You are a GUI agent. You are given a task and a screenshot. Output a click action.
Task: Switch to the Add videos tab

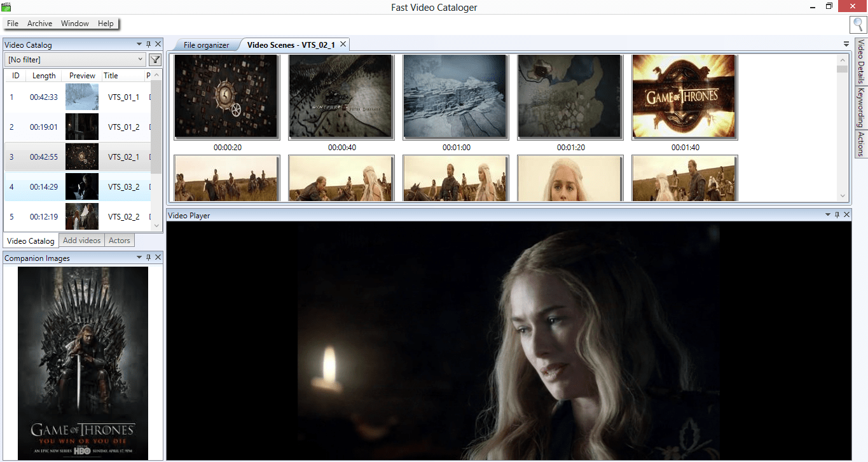click(x=81, y=241)
